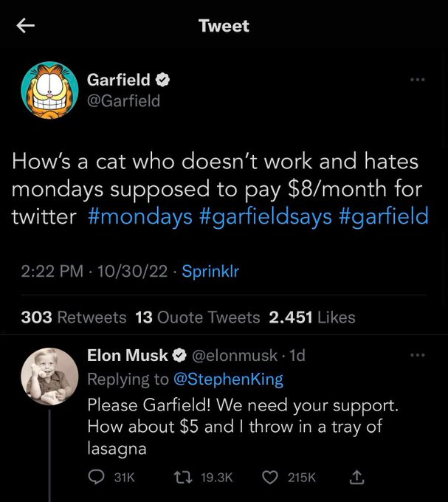448x502 pixels.
Task: Open Elon Musk's baby photo avatar
Action: [49, 376]
